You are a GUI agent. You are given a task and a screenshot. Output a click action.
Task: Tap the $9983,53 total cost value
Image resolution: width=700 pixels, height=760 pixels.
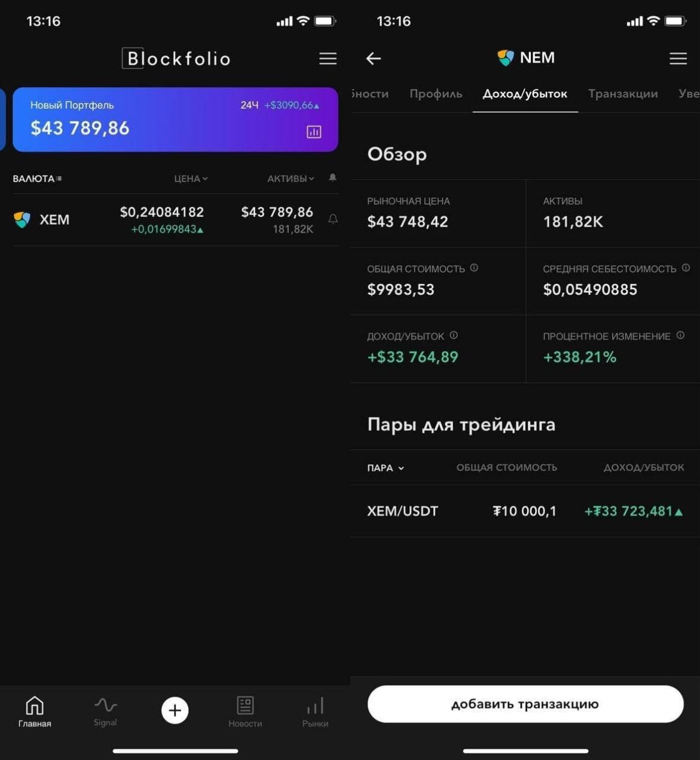(401, 290)
